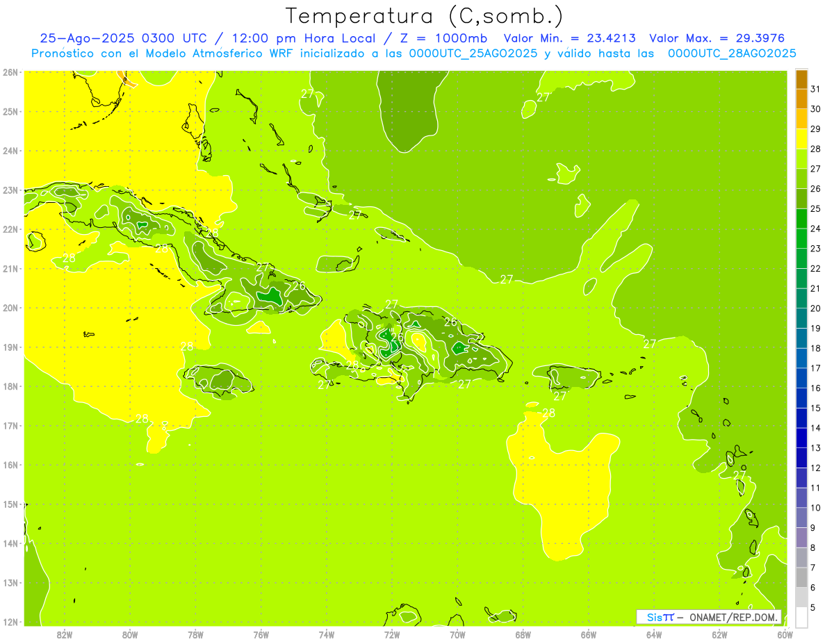Image resolution: width=834 pixels, height=644 pixels.
Task: Click the orange colorbar swatch between 30 and 31
Action: [801, 99]
